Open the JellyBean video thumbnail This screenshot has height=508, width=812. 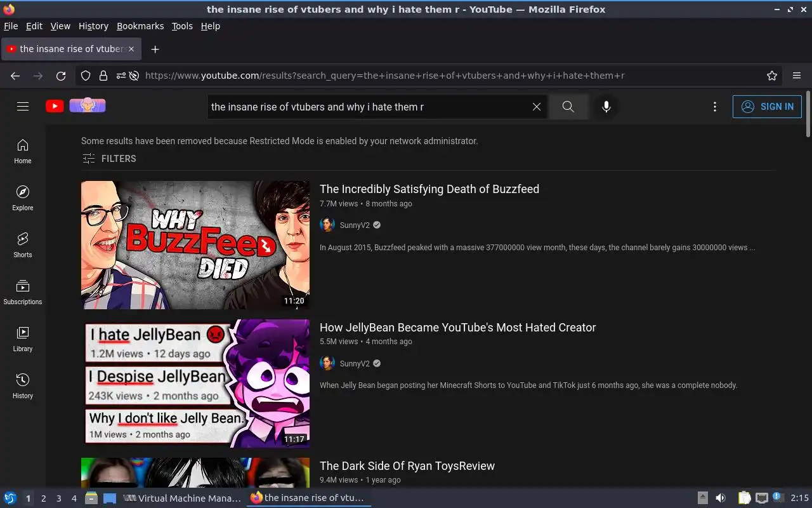coord(195,384)
